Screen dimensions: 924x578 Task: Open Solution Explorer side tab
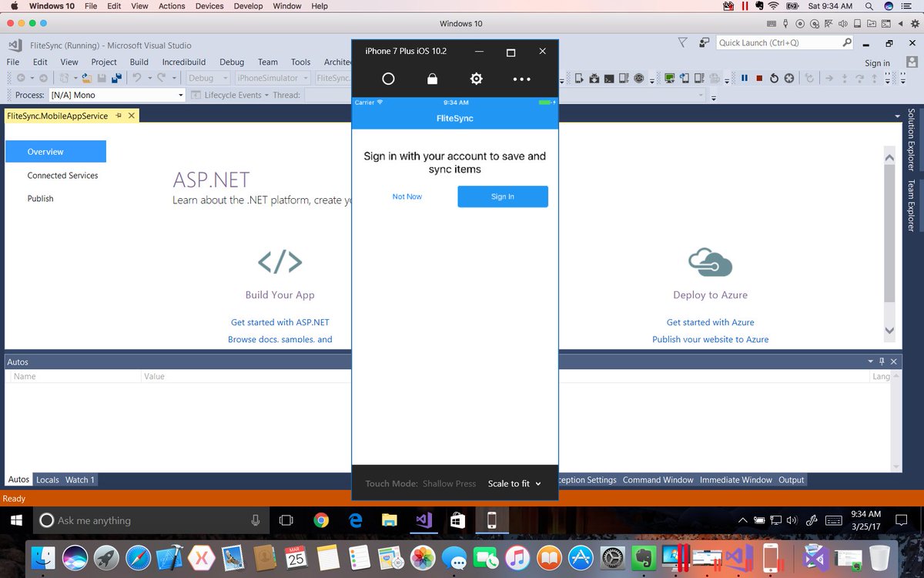(912, 139)
